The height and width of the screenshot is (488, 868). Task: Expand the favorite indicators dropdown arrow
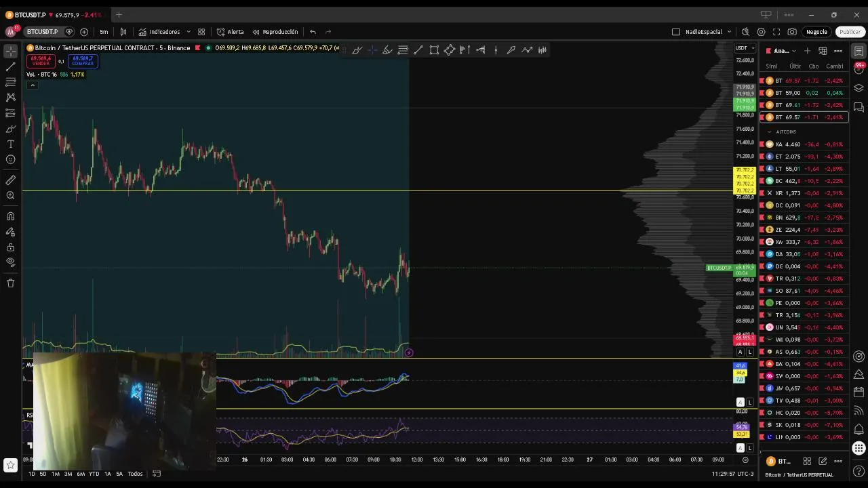189,32
